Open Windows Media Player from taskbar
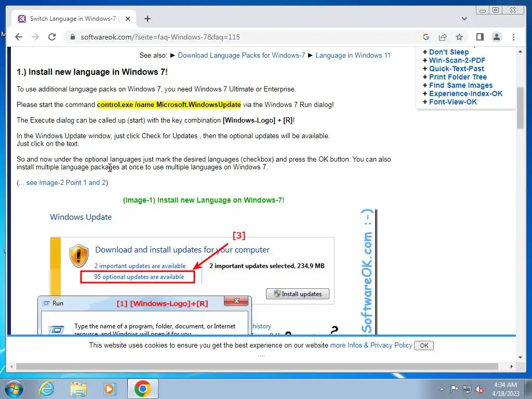This screenshot has height=399, width=532. (x=110, y=389)
